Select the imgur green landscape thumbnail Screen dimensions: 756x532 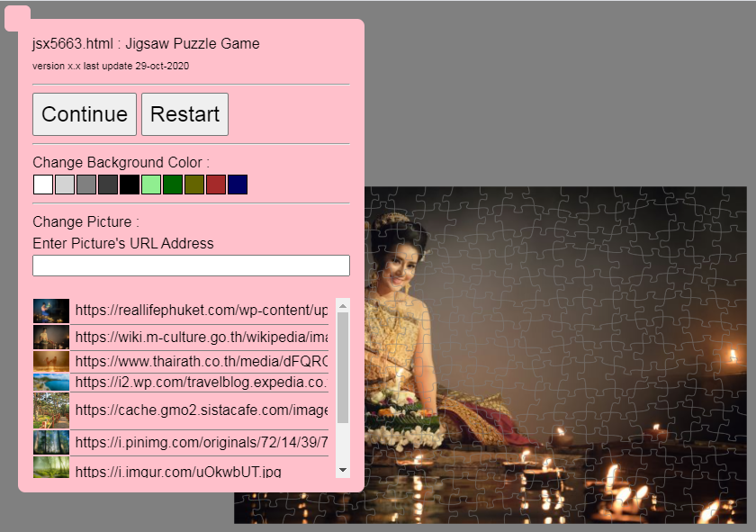coord(51,466)
